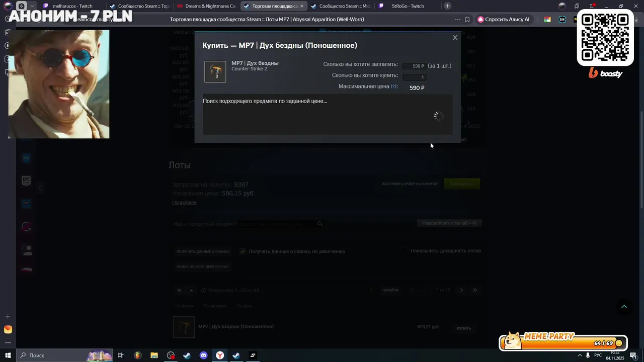Image resolution: width=644 pixels, height=362 pixels.
Task: Open a new browser tab with plus
Action: click(447, 6)
